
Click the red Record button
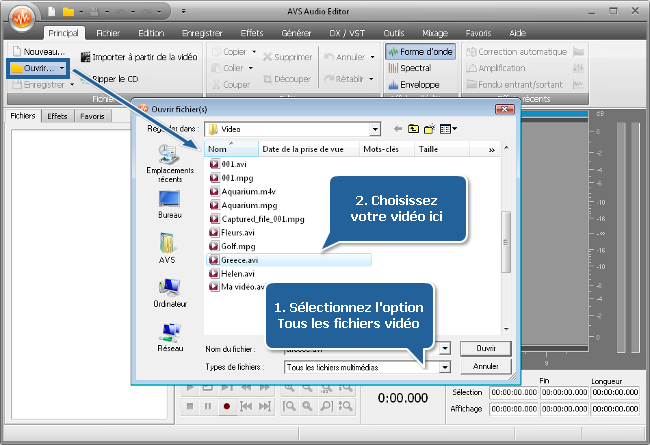point(226,406)
